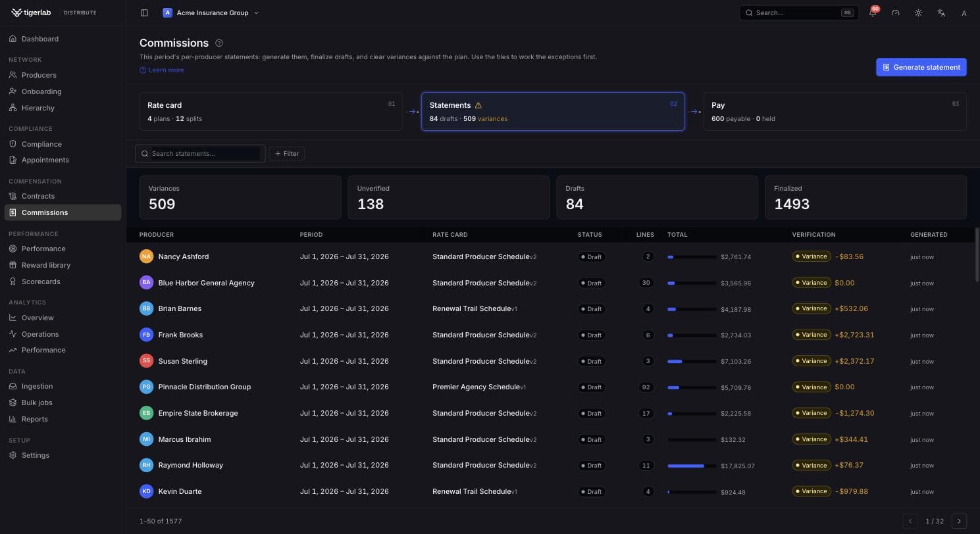
Task: Click Raymond Holloway RH avatar
Action: pos(146,465)
